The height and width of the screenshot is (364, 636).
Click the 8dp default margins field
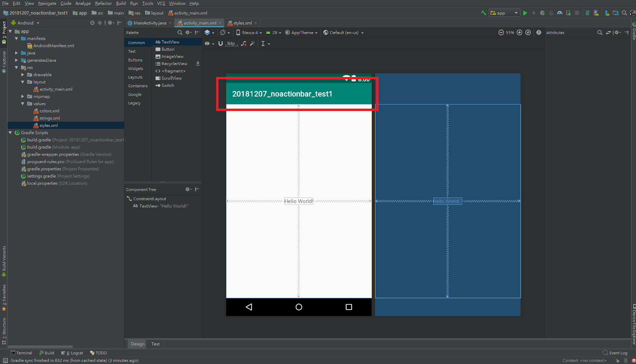(x=231, y=43)
